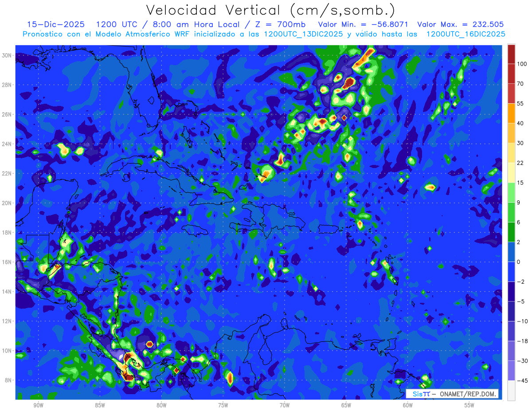532x411 pixels.
Task: Click the colorbar value label 70
Action: (x=520, y=83)
